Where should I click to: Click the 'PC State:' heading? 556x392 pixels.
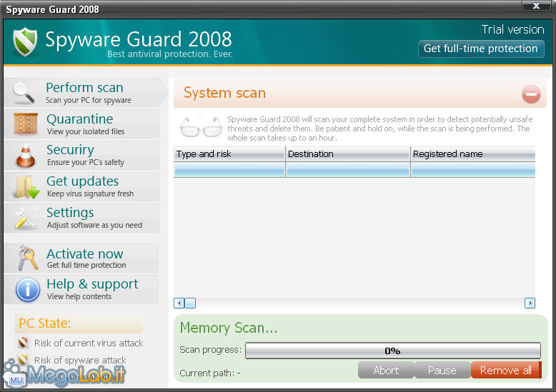click(45, 323)
